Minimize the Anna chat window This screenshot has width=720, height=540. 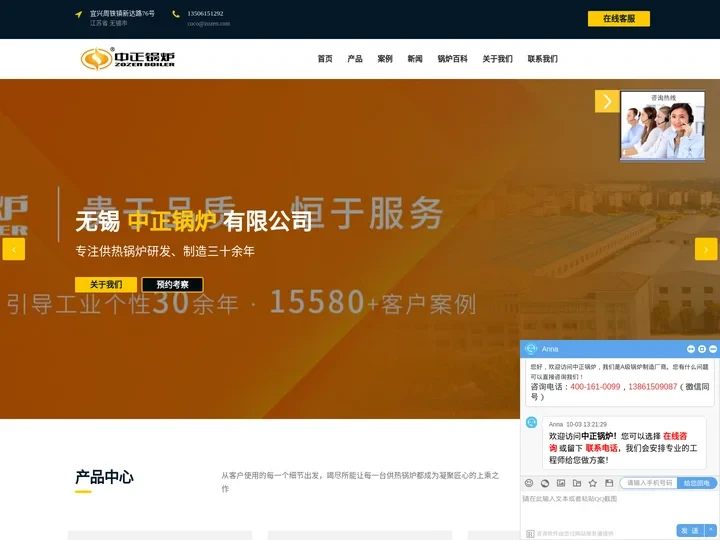713,349
